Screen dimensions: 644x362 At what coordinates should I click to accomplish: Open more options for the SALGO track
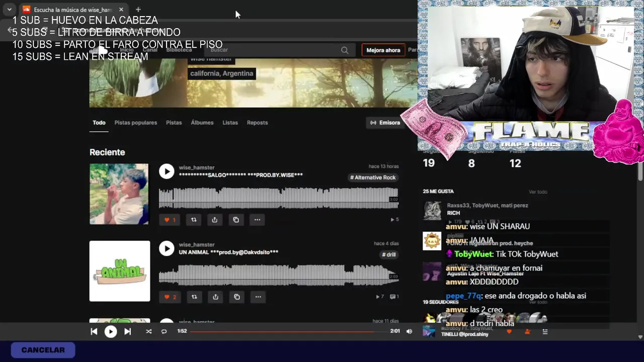click(x=257, y=220)
